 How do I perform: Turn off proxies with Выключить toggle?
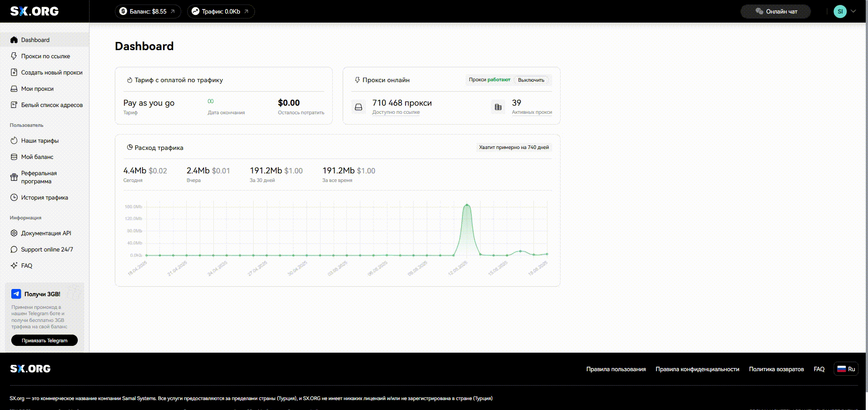coord(531,80)
